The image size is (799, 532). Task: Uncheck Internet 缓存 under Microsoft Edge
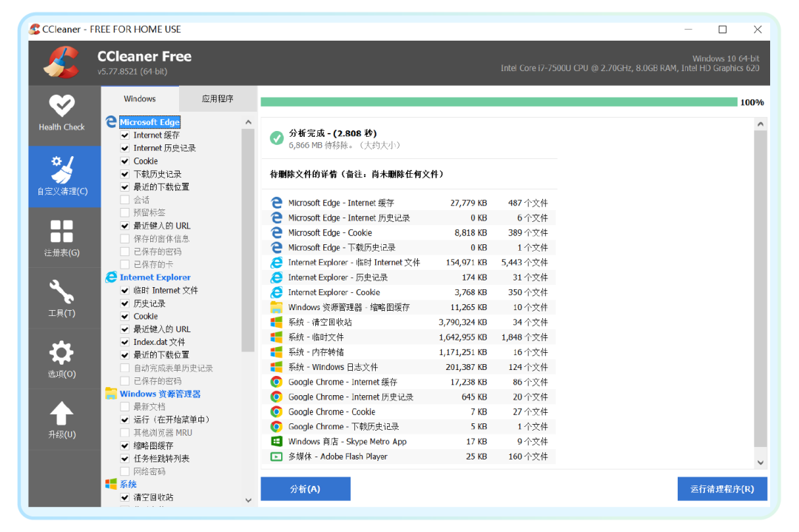[x=124, y=135]
